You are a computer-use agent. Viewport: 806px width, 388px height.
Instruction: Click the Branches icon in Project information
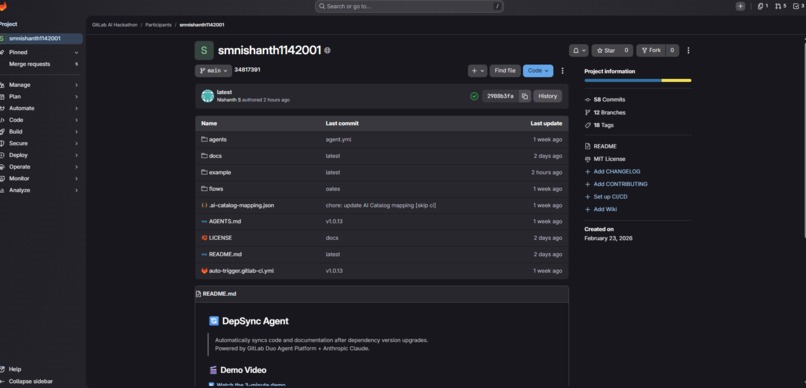click(588, 113)
